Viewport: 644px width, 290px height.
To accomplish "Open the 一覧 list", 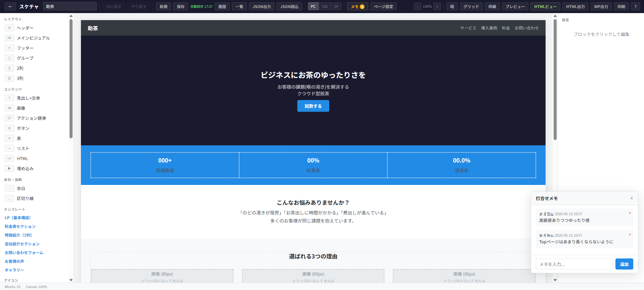I will coord(239,6).
